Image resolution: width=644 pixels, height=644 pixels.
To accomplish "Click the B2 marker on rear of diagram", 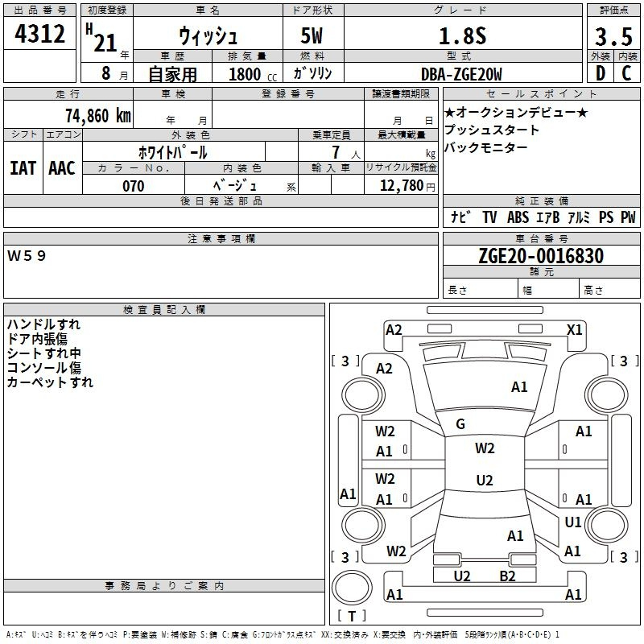I will [x=507, y=576].
